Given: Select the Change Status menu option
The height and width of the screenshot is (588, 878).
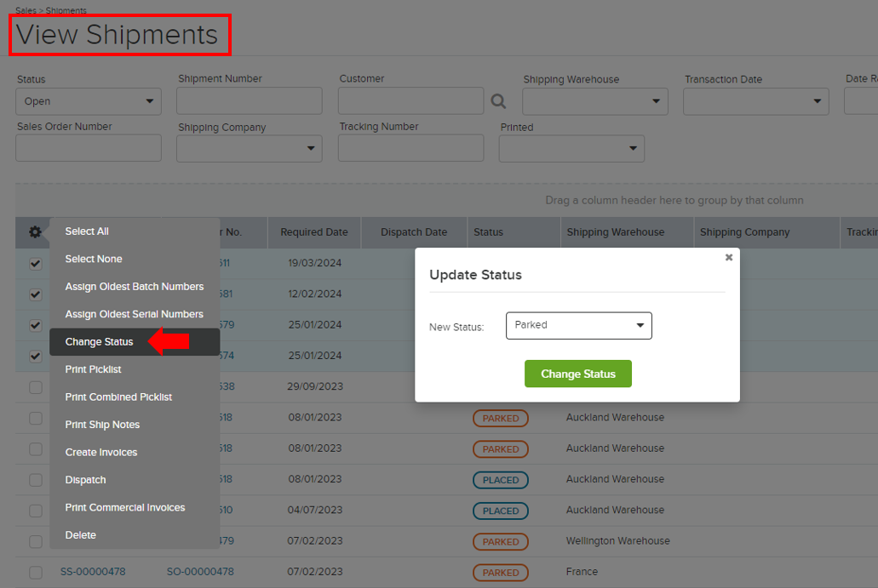Looking at the screenshot, I should pos(98,342).
